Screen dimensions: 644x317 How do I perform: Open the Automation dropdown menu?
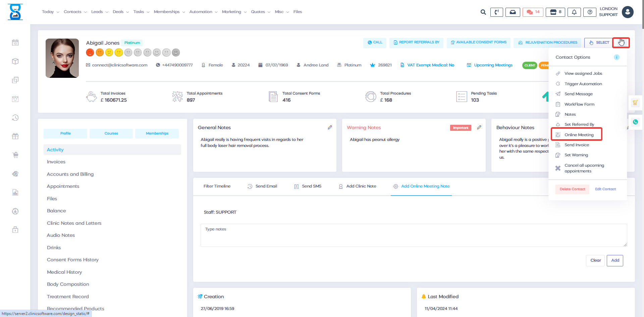click(203, 12)
